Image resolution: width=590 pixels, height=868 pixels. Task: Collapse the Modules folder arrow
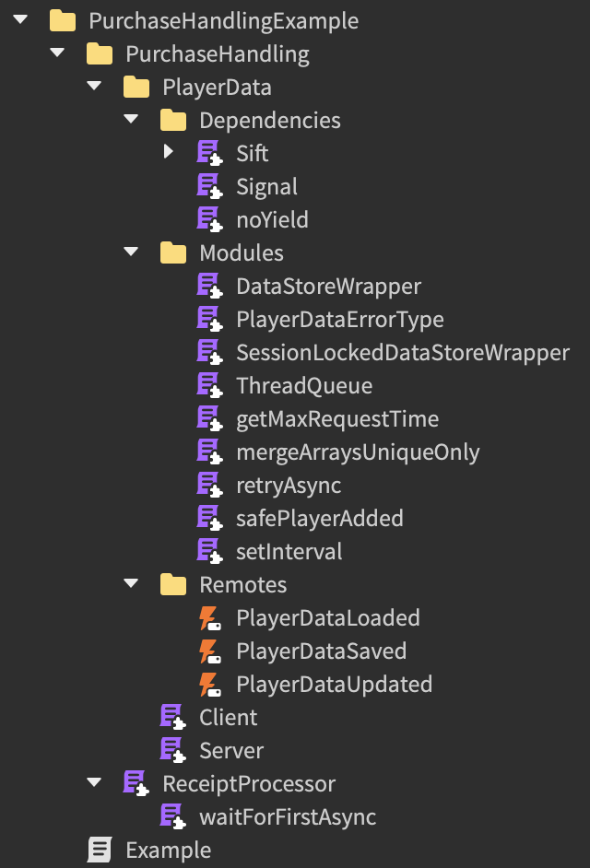coord(131,252)
